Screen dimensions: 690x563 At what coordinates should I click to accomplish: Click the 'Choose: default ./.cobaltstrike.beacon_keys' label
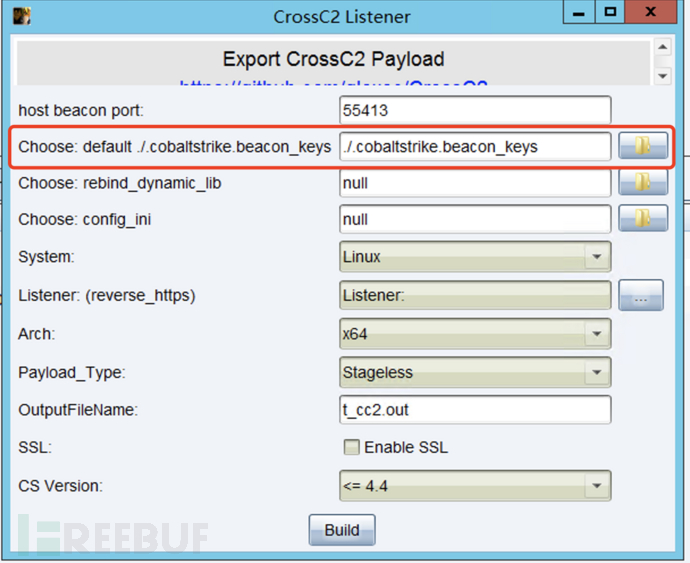(x=175, y=147)
